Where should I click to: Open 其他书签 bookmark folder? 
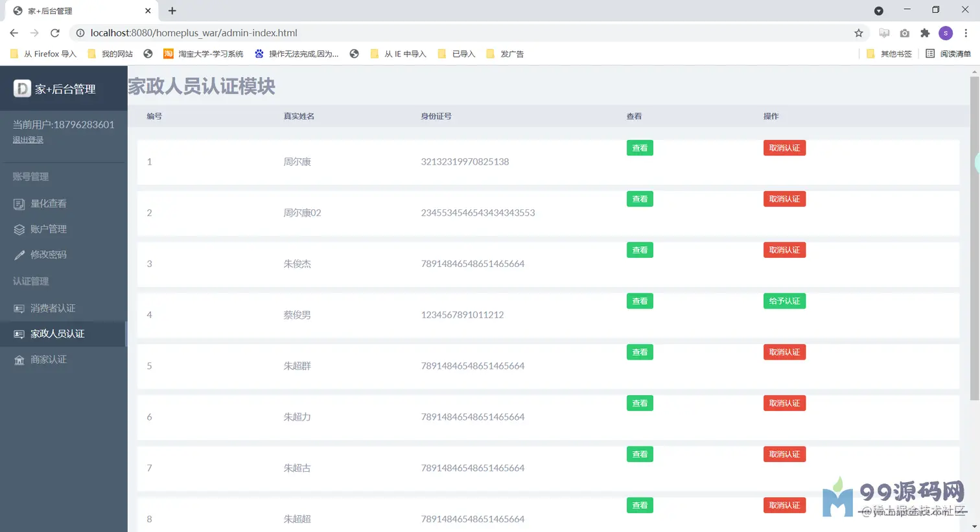[889, 54]
